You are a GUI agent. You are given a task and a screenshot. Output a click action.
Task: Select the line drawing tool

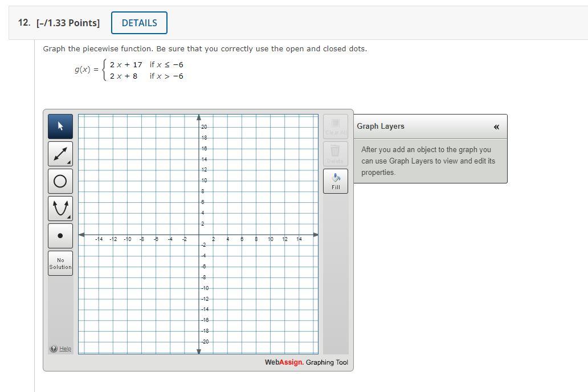[x=60, y=153]
